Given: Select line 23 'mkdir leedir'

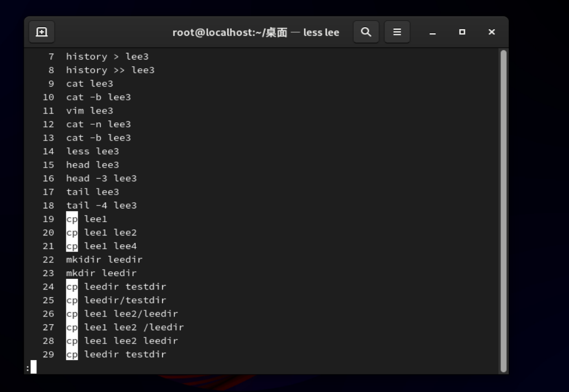Looking at the screenshot, I should click(x=102, y=273).
